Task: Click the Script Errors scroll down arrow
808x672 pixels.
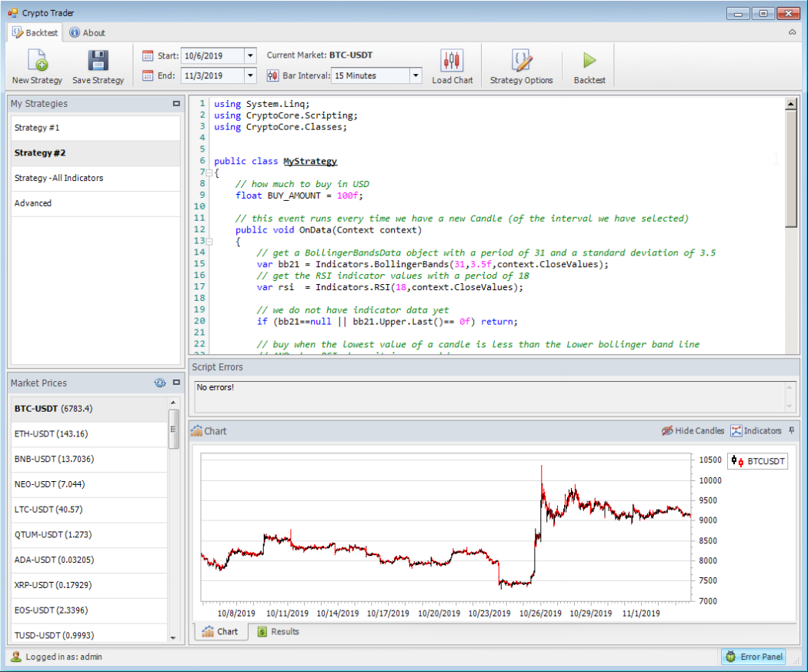Action: coord(790,406)
